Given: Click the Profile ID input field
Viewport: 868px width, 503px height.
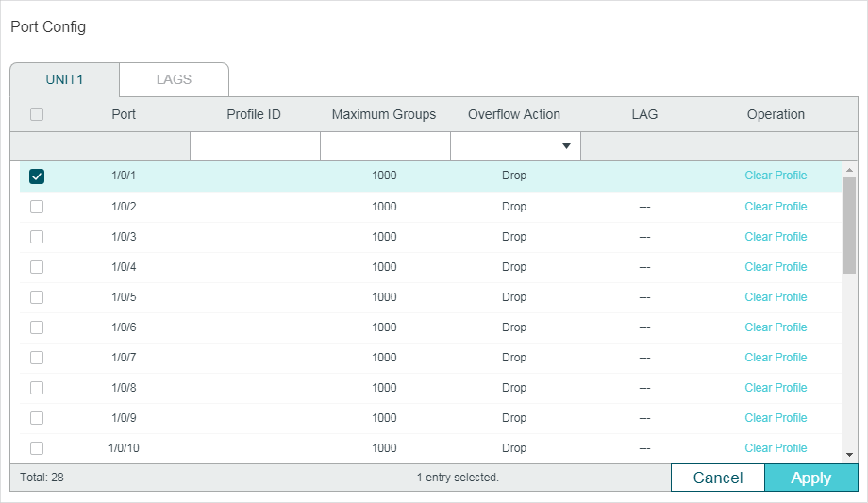Looking at the screenshot, I should tap(255, 146).
